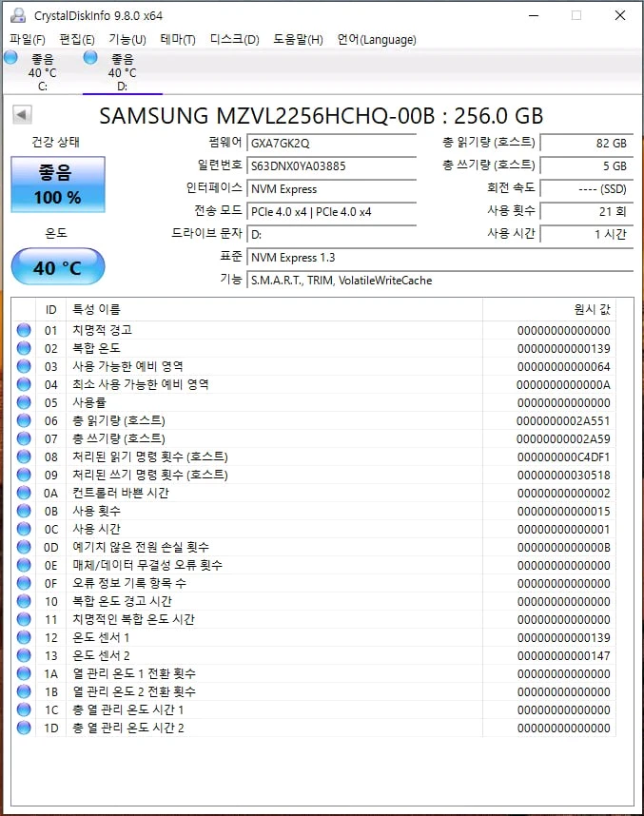
Task: Click the serial number field S63DNX0YA03885
Action: click(332, 166)
